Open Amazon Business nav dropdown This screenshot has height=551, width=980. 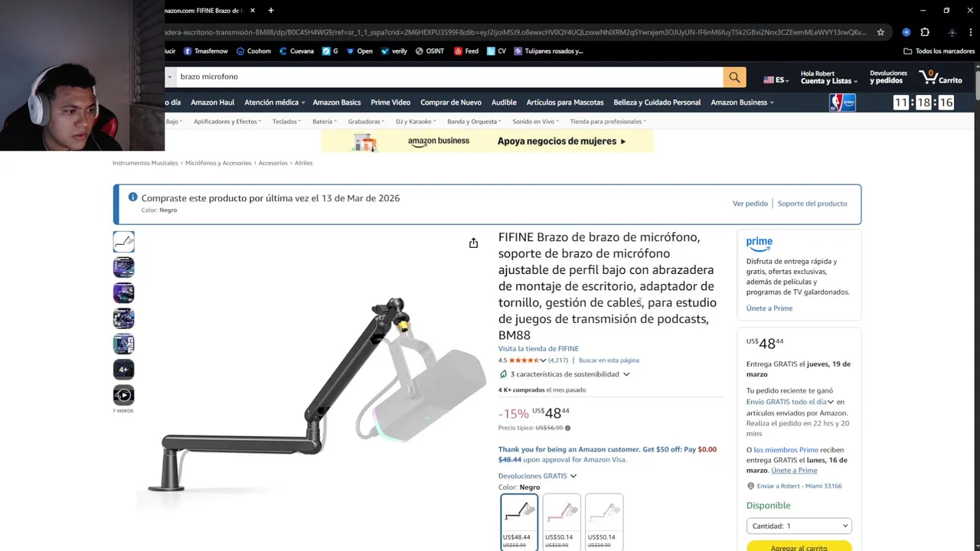(742, 103)
